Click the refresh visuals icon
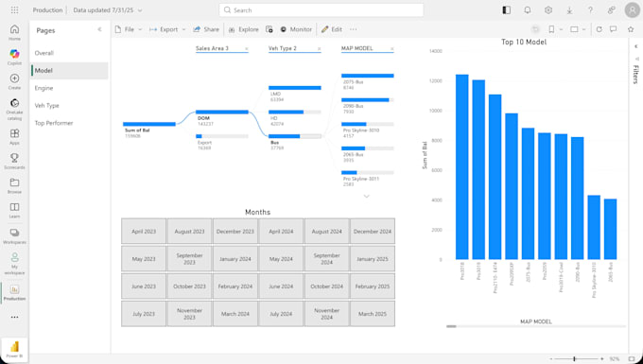The width and height of the screenshot is (643, 364). pyautogui.click(x=600, y=29)
